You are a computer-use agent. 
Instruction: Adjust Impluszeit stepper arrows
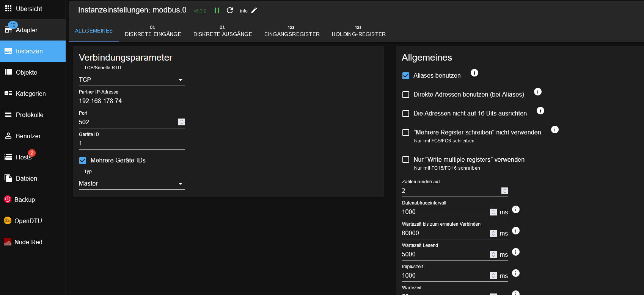coord(493,276)
